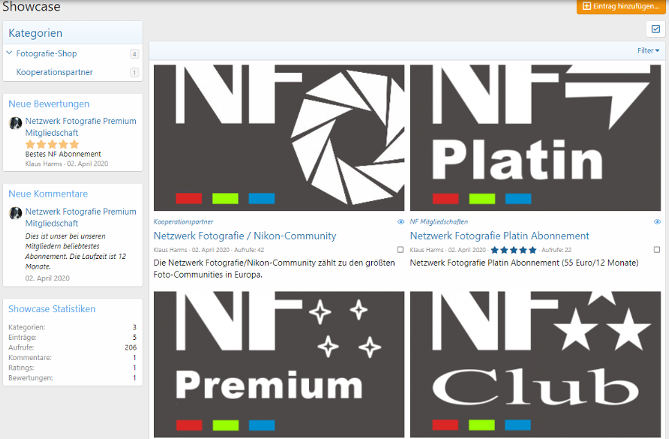Open the Filter dropdown
The width and height of the screenshot is (669, 439).
click(648, 51)
